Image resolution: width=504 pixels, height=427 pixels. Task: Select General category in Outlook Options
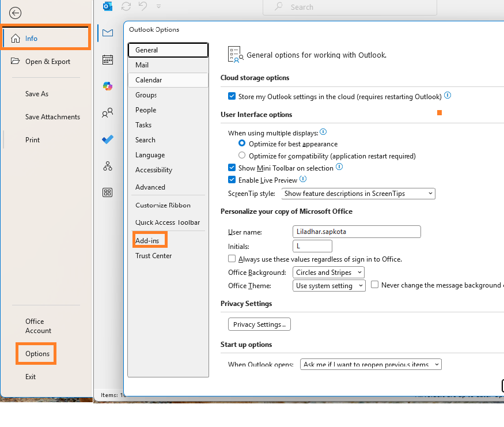point(168,50)
